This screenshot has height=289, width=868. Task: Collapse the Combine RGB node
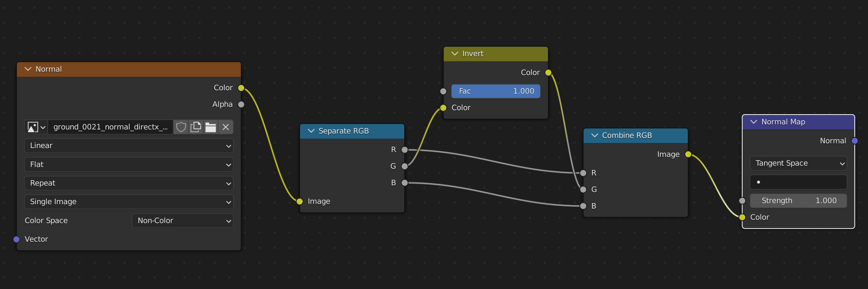click(x=595, y=136)
